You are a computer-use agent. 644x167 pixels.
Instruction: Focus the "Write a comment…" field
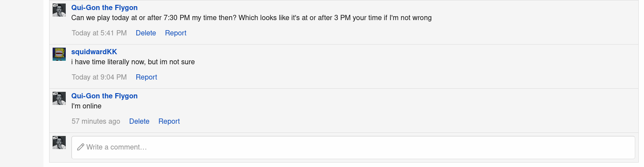point(353,147)
